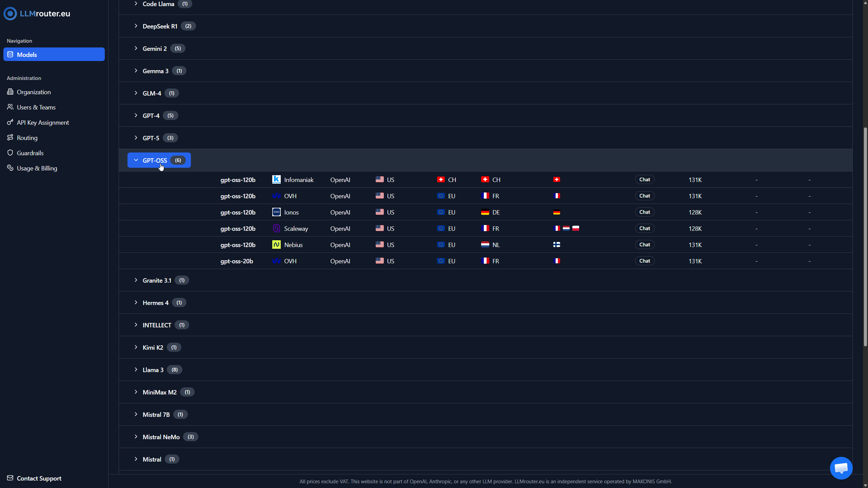This screenshot has width=868, height=488.
Task: Click the LLMrouter.eu logo icon
Action: click(x=10, y=14)
